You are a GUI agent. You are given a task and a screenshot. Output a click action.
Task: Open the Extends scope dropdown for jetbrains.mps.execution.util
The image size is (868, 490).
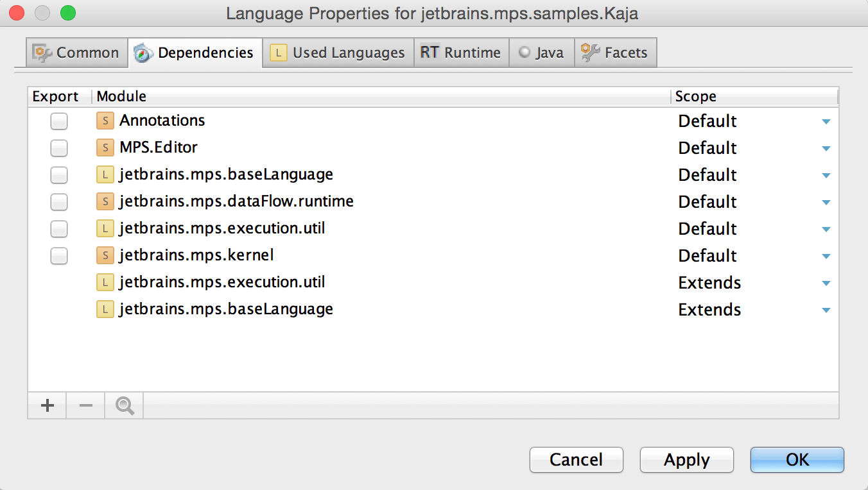826,282
